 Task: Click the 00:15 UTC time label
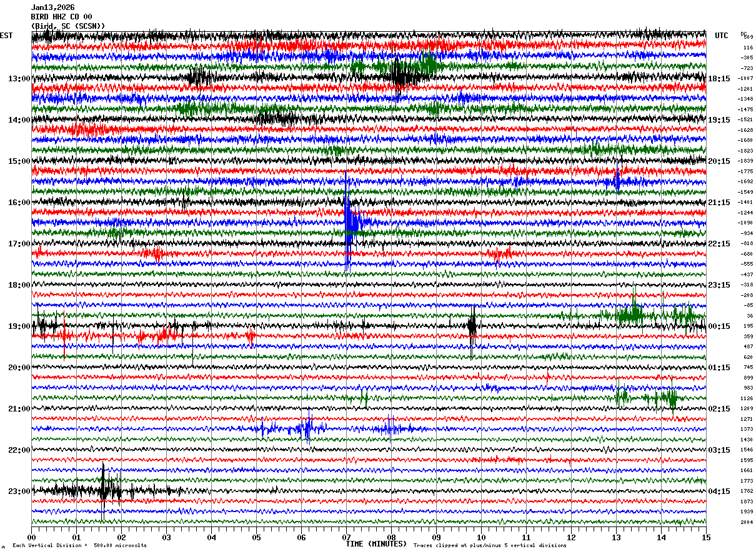(719, 326)
